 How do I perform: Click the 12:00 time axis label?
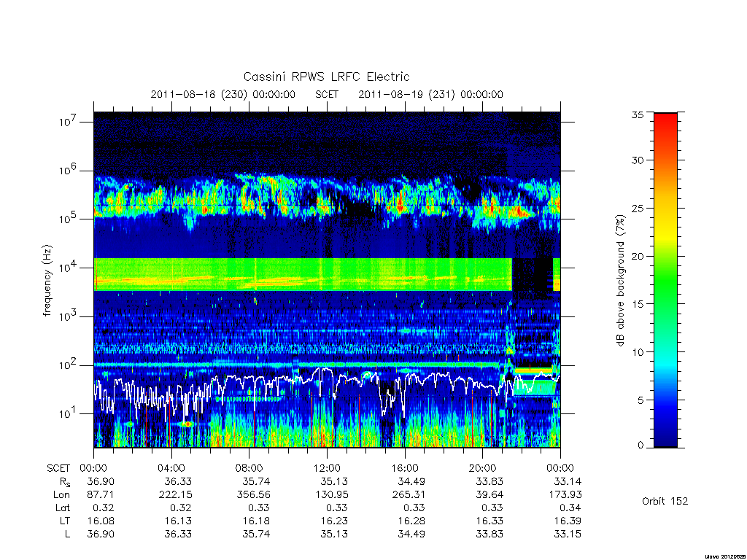pos(327,468)
